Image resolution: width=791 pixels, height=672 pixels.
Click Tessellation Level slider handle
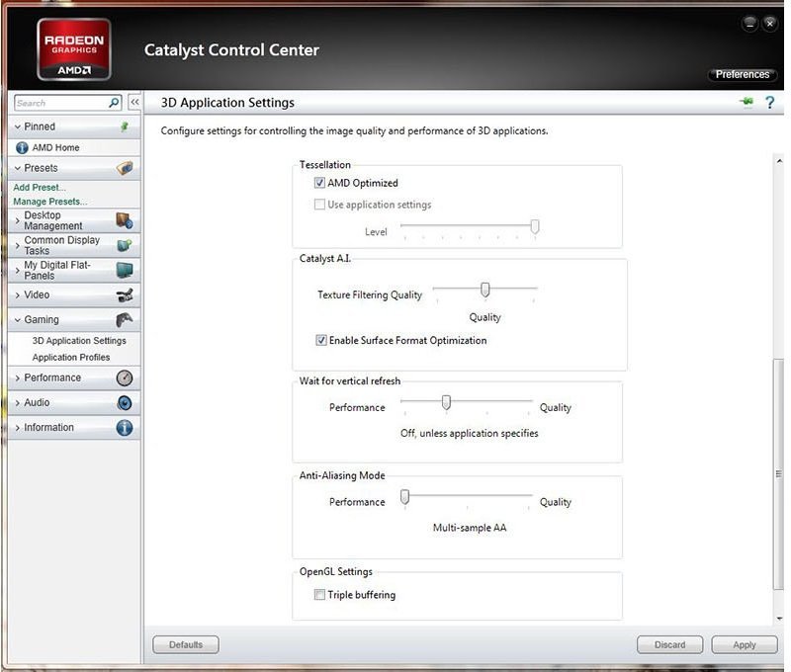pyautogui.click(x=535, y=227)
